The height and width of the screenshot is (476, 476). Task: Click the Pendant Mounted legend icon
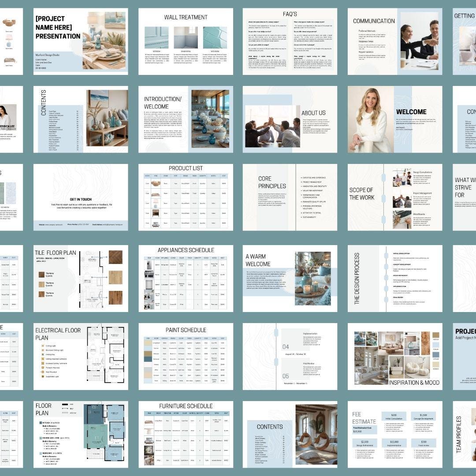point(43,368)
